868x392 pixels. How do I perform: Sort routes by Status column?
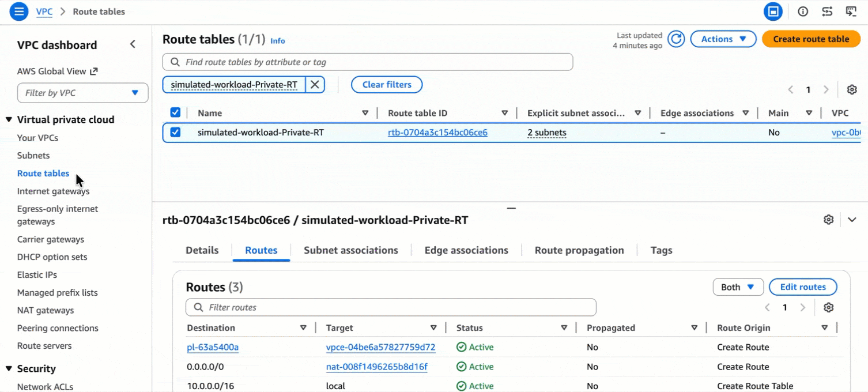click(564, 327)
